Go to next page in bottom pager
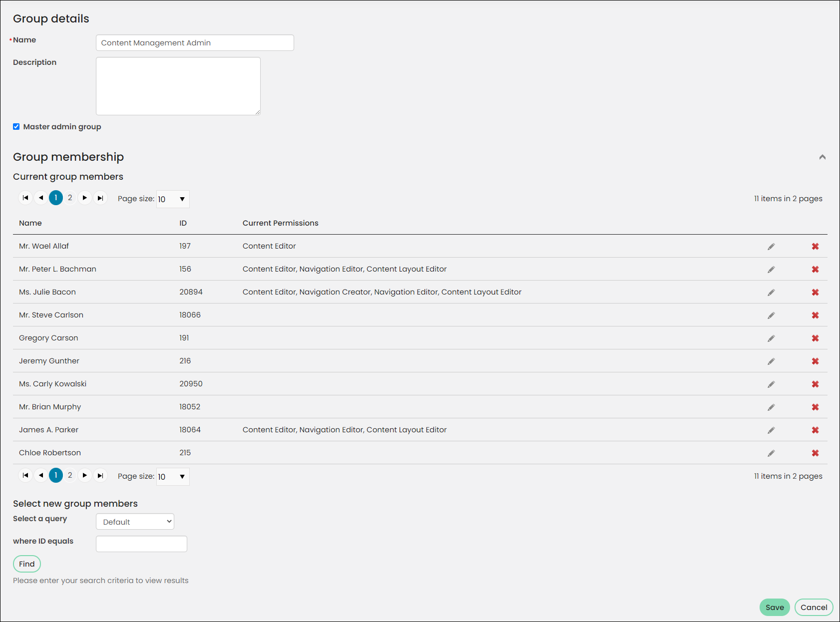This screenshot has height=622, width=840. click(x=85, y=475)
